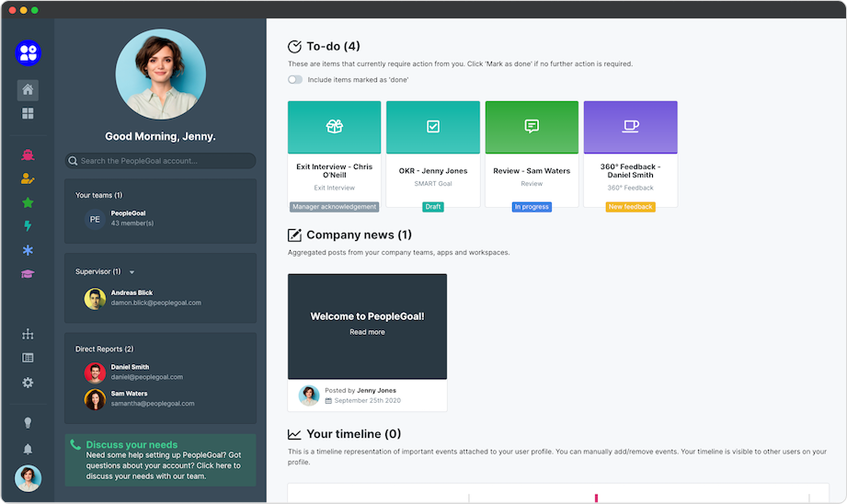Click the home icon in sidebar
Viewport: 847px width, 504px height.
[x=28, y=90]
